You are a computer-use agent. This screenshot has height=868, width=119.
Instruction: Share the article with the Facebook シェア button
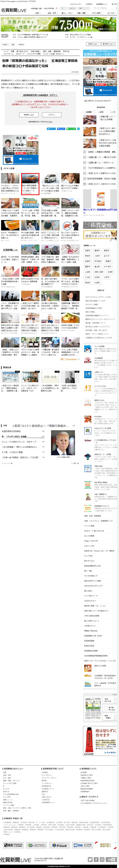[61, 129]
